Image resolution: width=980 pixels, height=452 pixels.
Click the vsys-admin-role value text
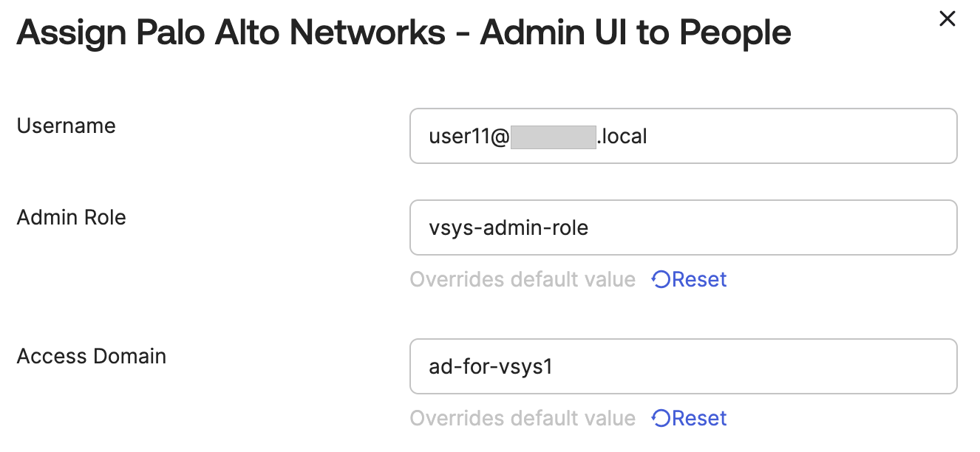(508, 227)
